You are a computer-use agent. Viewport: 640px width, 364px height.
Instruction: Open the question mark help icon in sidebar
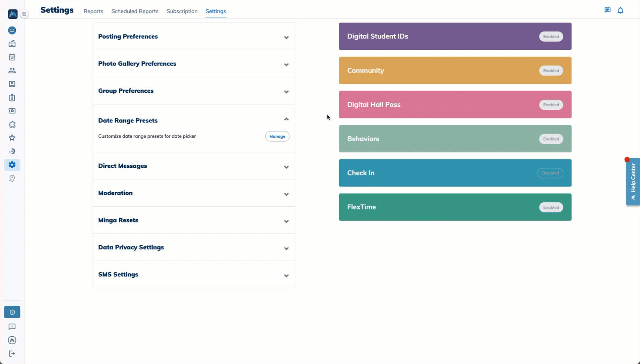12,312
